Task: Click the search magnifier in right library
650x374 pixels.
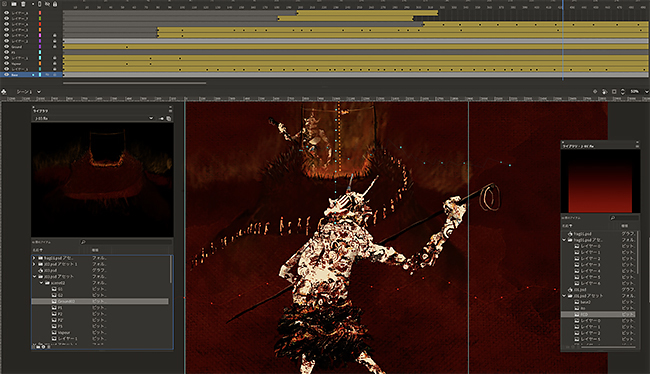Action: click(613, 218)
